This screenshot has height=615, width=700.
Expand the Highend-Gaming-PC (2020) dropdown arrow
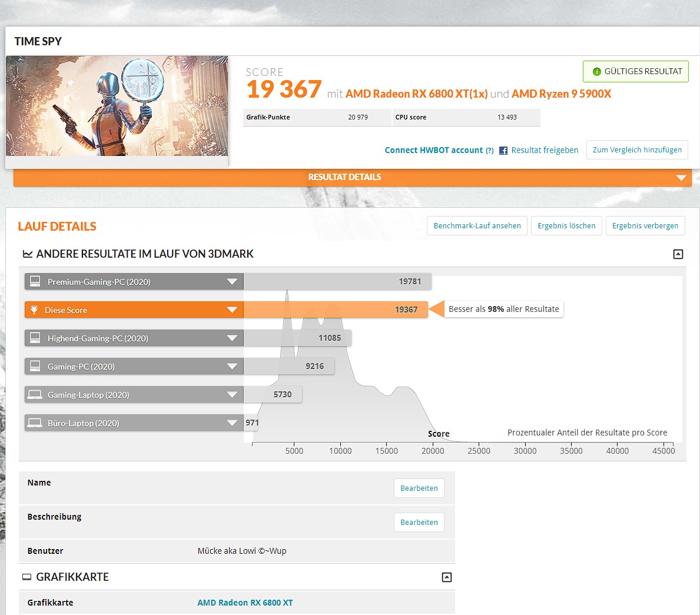coord(232,338)
